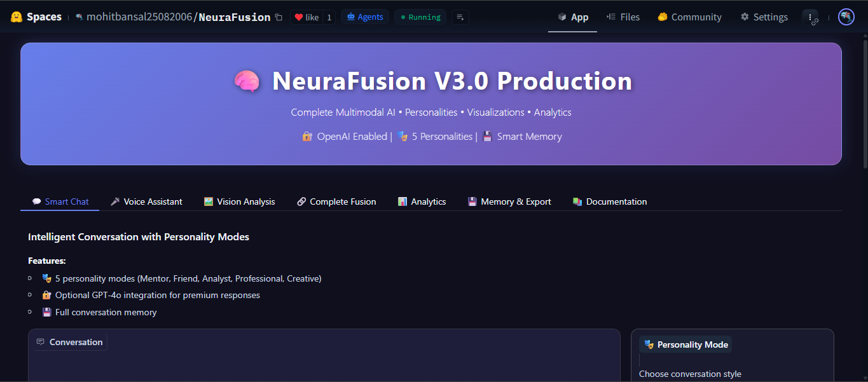Image resolution: width=868 pixels, height=382 pixels.
Task: Switch to the Files tab
Action: pyautogui.click(x=623, y=17)
